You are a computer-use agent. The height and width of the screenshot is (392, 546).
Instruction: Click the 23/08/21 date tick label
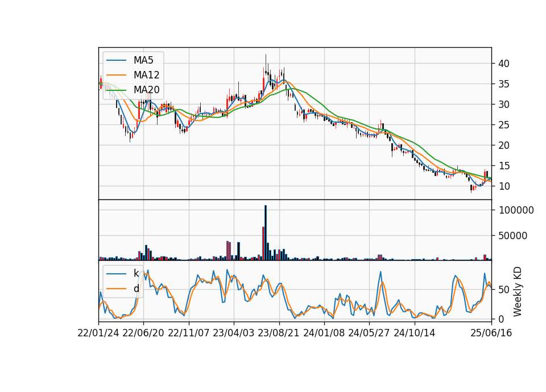(279, 333)
